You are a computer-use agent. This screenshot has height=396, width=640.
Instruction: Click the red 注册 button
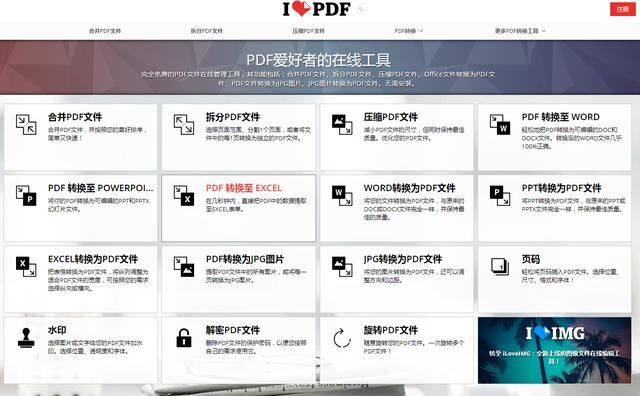click(x=622, y=9)
